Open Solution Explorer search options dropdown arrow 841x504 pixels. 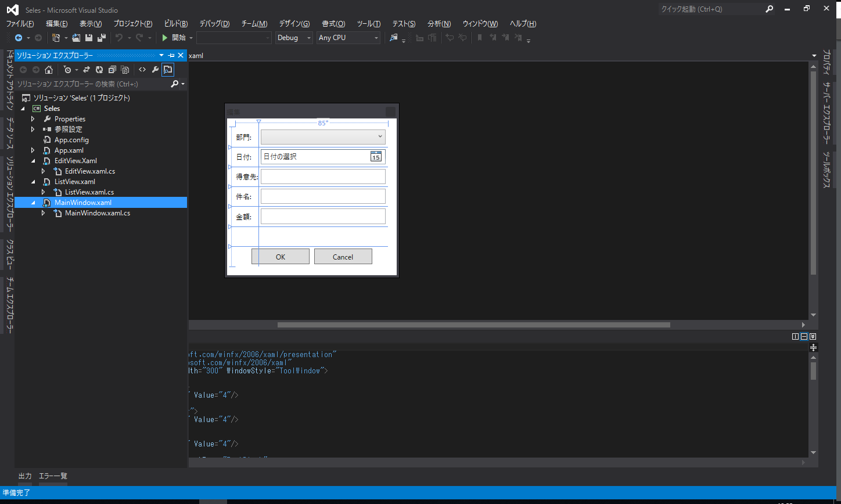tap(184, 84)
